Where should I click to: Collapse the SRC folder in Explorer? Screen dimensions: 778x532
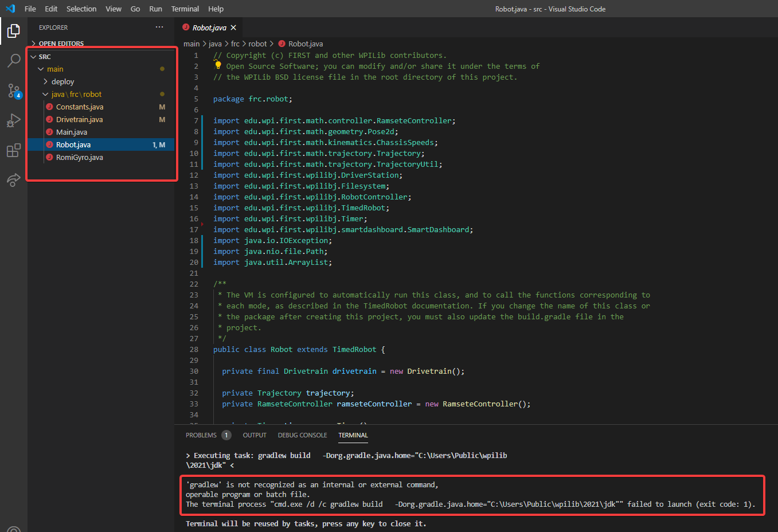point(33,56)
